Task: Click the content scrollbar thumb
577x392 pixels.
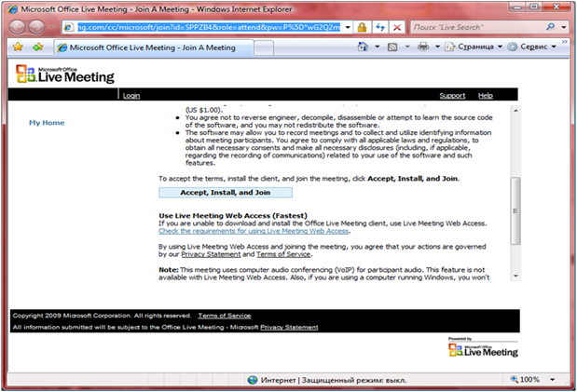Action: (x=515, y=210)
